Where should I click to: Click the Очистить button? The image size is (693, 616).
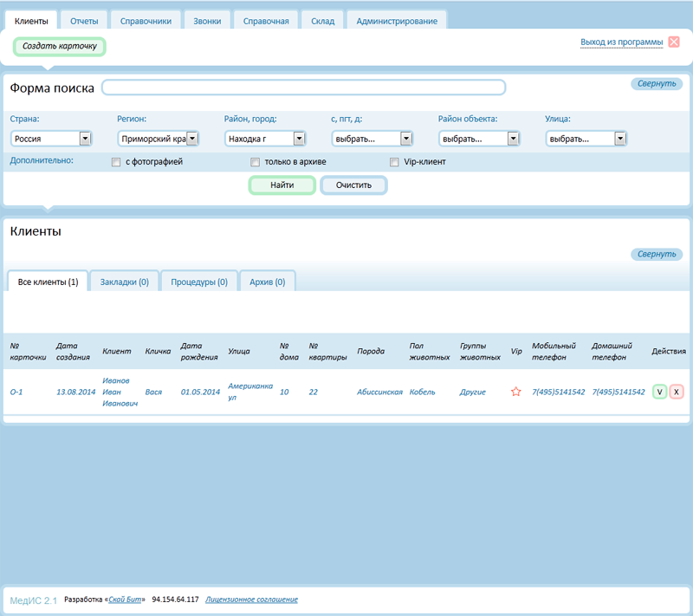pos(353,185)
